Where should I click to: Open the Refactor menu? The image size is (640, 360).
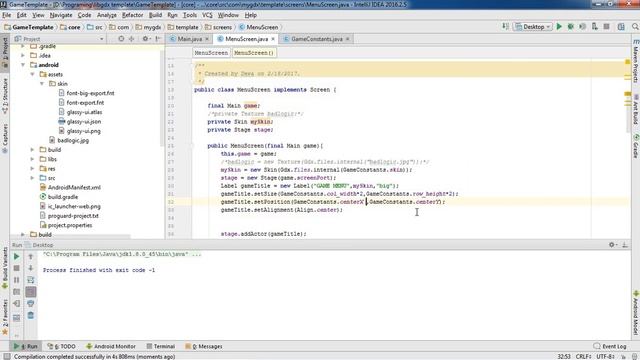click(133, 15)
